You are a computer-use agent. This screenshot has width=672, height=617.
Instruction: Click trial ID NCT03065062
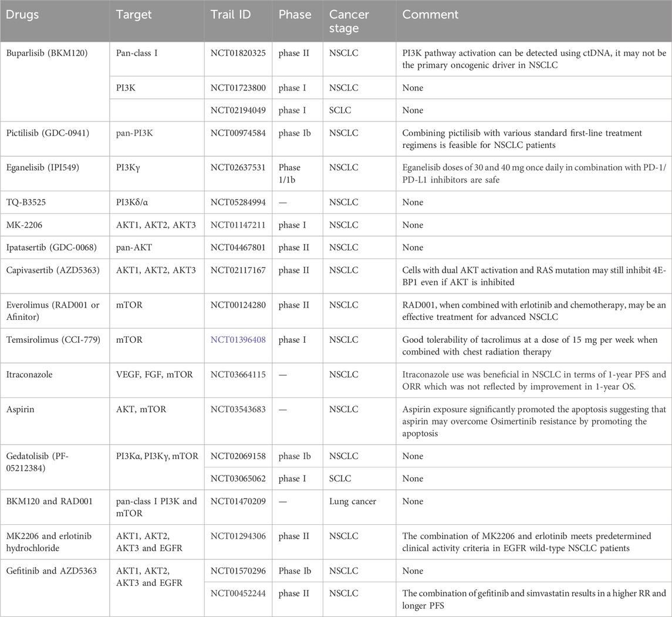click(x=238, y=478)
